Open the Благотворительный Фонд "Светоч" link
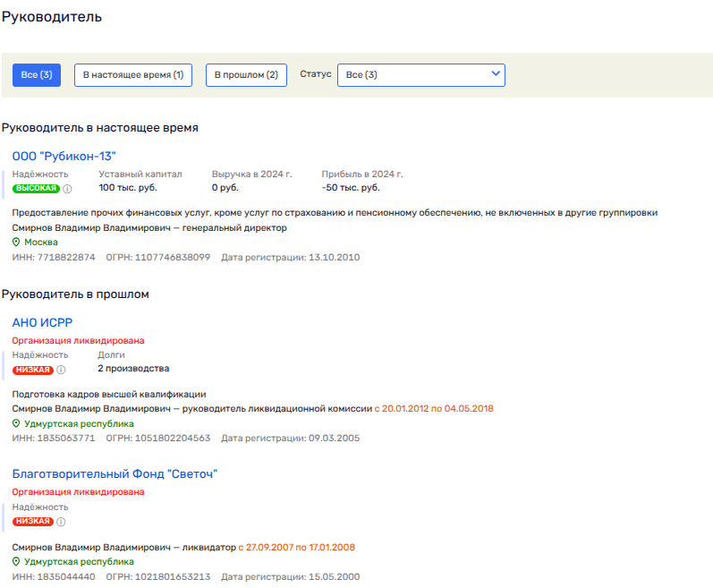The width and height of the screenshot is (713, 588). click(115, 474)
